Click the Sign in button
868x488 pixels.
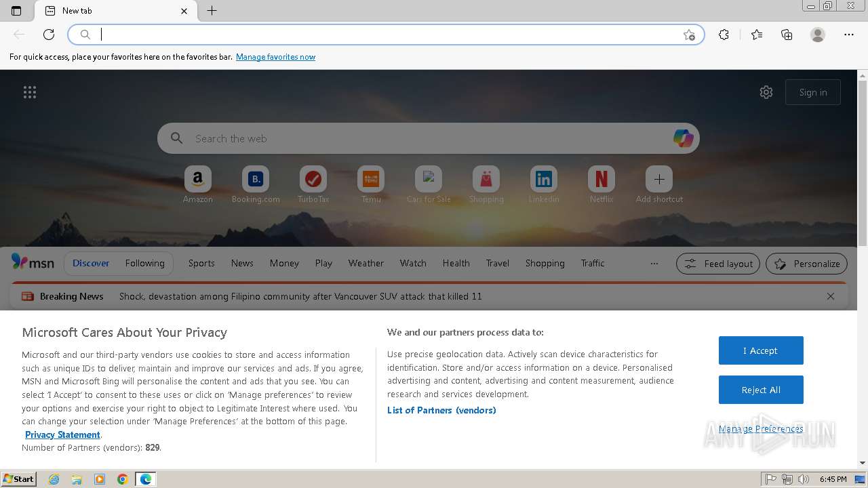click(813, 92)
